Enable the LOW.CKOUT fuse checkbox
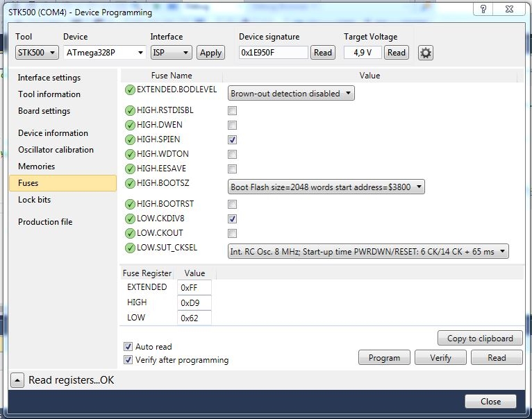532x419 pixels. tap(233, 233)
